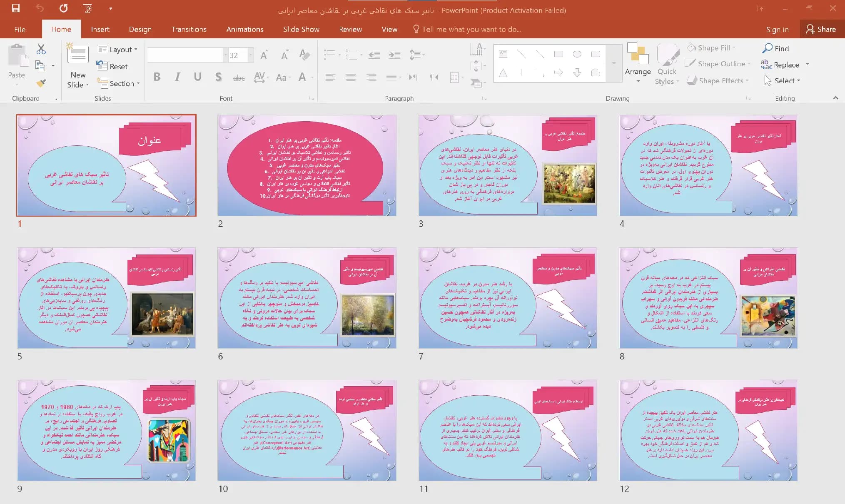
Task: Click the Reset button in Slides
Action: click(112, 66)
